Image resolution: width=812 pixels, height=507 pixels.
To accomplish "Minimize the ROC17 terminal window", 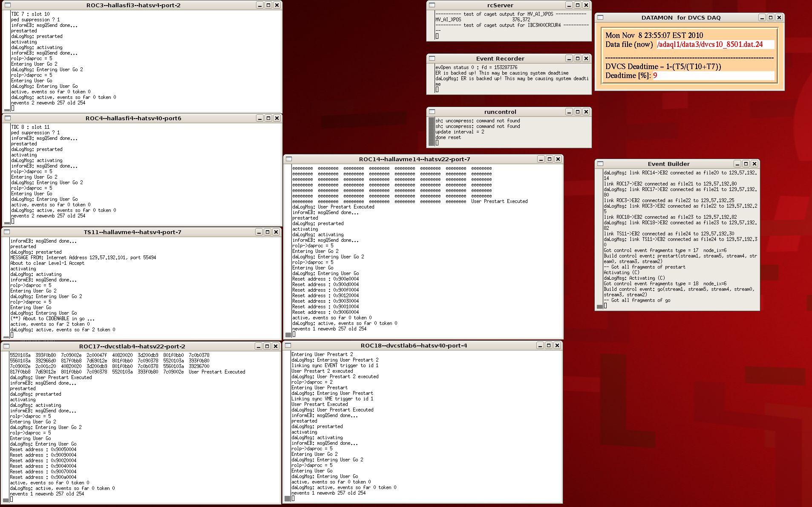I will point(259,346).
